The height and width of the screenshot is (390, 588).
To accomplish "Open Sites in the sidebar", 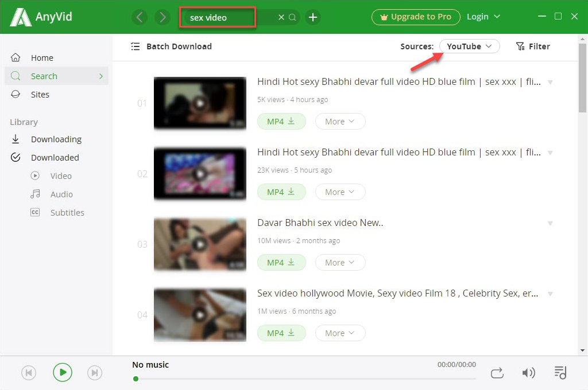I will click(x=56, y=95).
